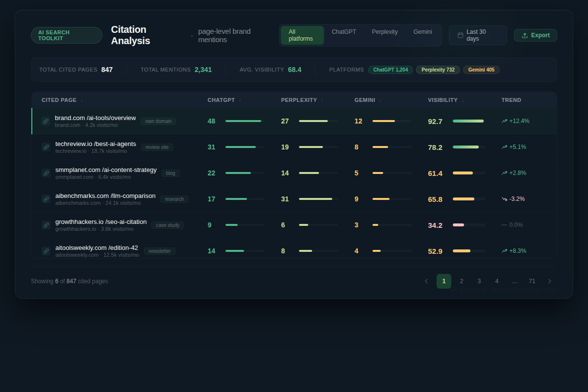Jump to last page 71

click(532, 281)
